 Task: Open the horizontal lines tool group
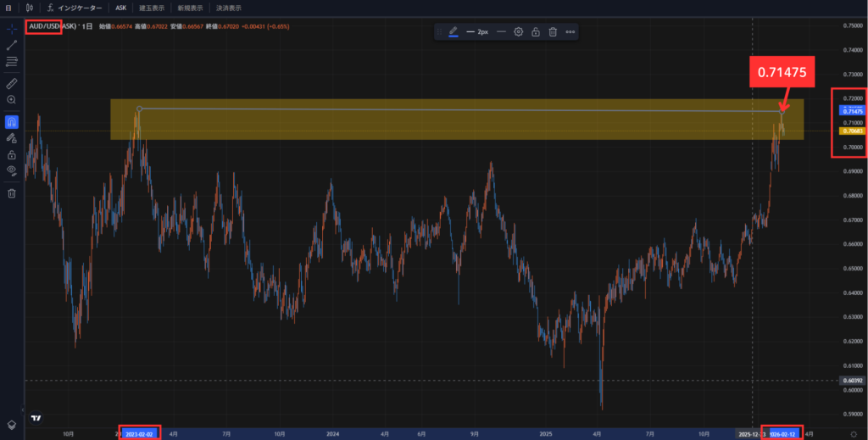coord(12,61)
